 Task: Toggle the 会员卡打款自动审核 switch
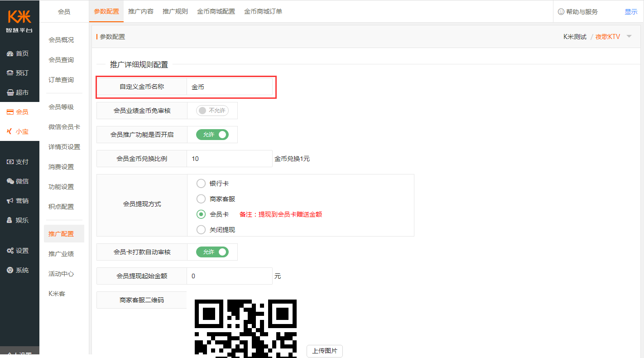point(212,252)
